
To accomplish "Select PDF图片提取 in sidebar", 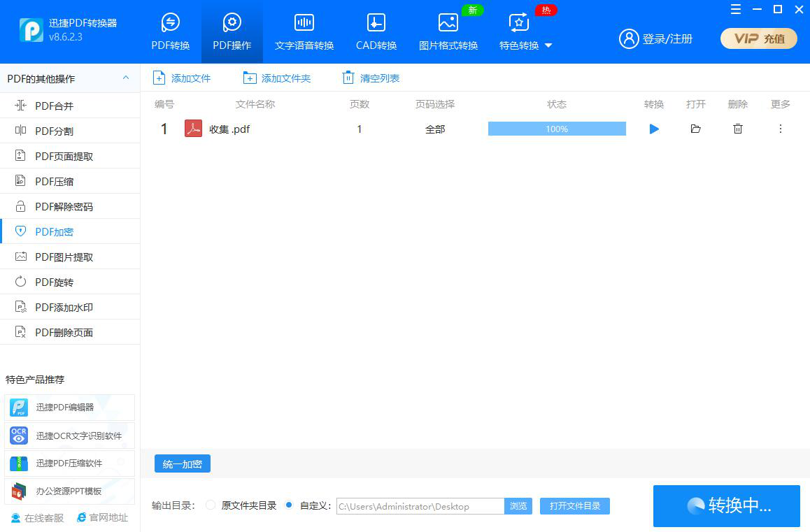I will pos(70,257).
